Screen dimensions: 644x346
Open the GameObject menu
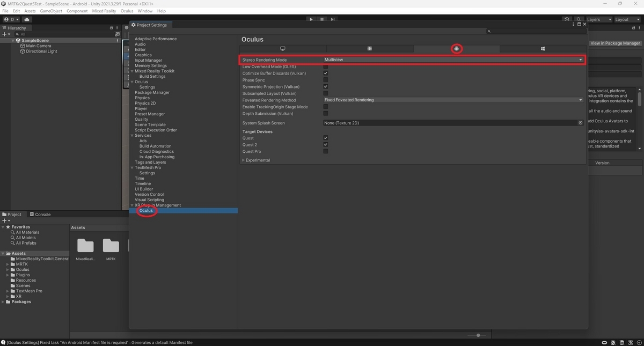(x=51, y=11)
